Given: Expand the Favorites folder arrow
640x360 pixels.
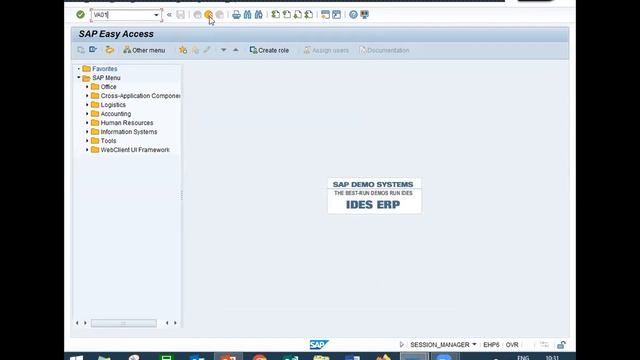Looking at the screenshot, I should click(x=79, y=69).
